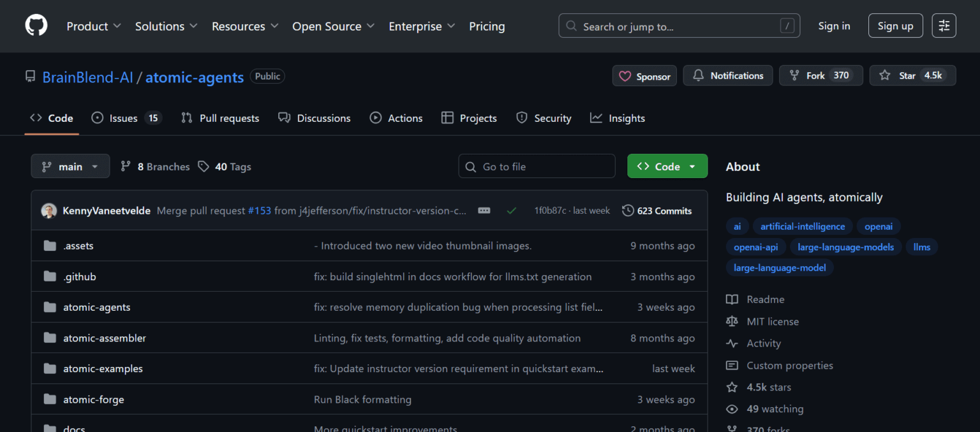This screenshot has height=432, width=980.
Task: Click the GitHub logo in the header
Action: tap(36, 25)
